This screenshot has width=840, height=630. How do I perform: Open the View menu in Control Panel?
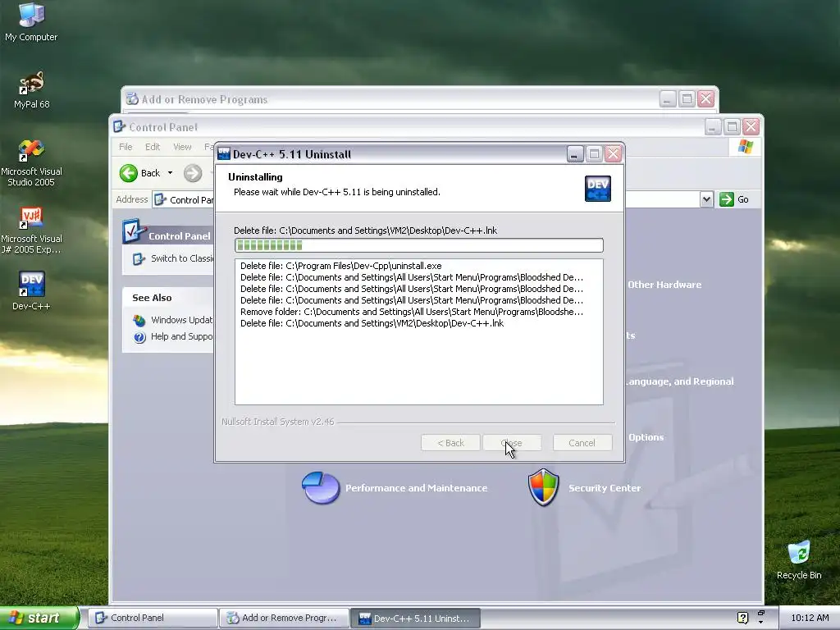pos(182,147)
